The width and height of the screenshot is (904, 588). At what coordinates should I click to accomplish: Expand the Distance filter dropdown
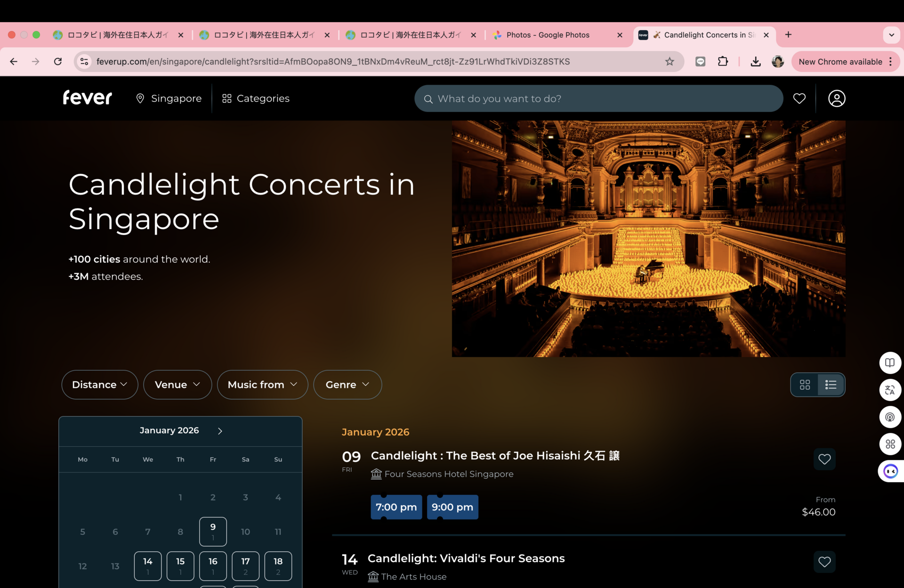(x=99, y=385)
